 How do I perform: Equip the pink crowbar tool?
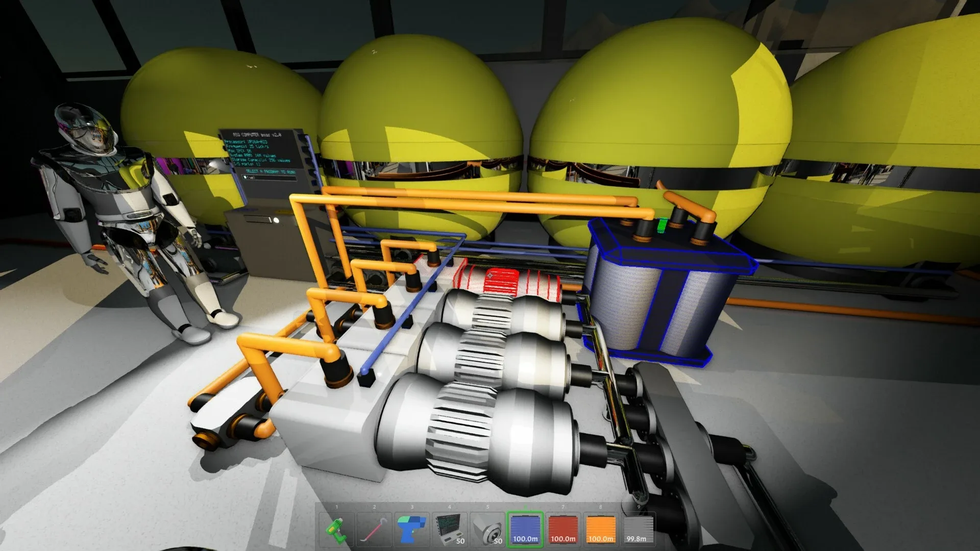(374, 530)
